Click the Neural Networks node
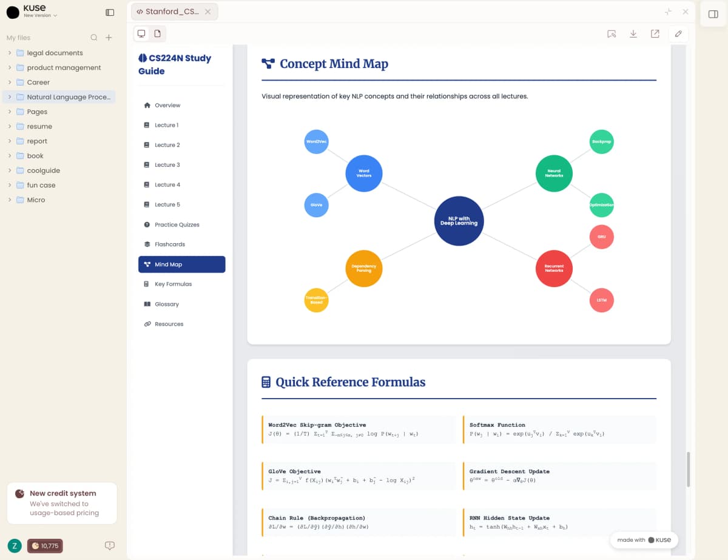This screenshot has width=728, height=560. (x=554, y=173)
